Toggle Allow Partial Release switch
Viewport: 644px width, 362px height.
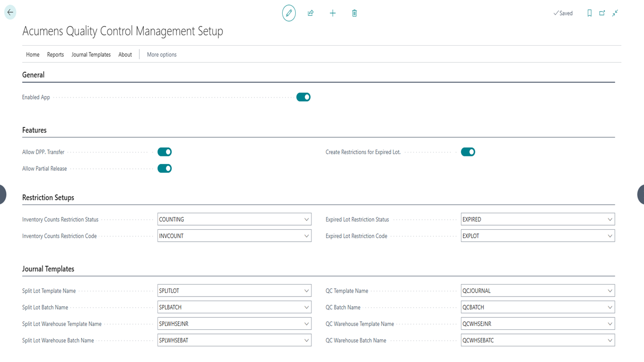click(165, 168)
